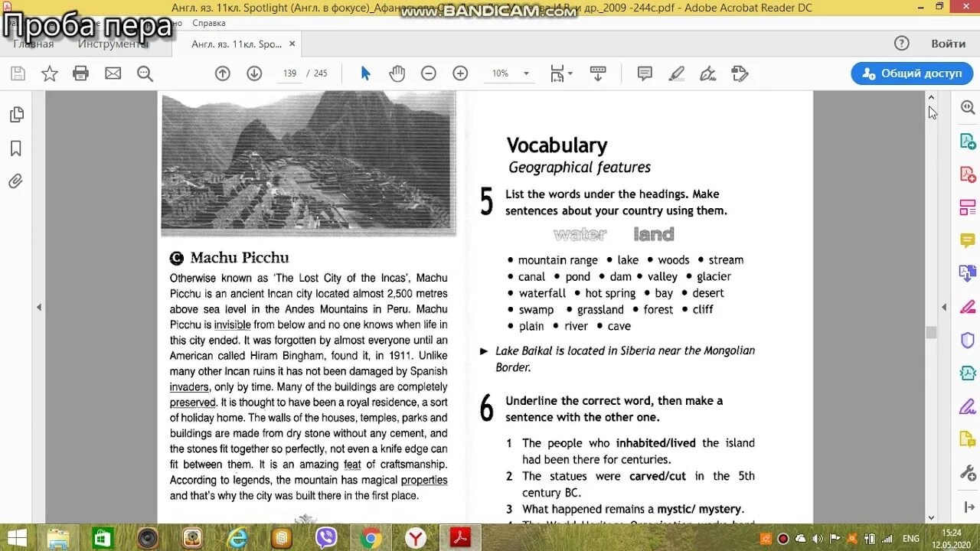Image resolution: width=980 pixels, height=551 pixels.
Task: Switch input language ENG indicator
Action: click(911, 539)
